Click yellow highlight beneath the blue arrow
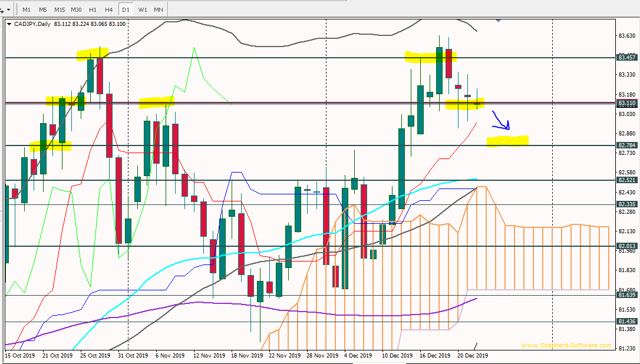640x364 pixels. coord(507,140)
